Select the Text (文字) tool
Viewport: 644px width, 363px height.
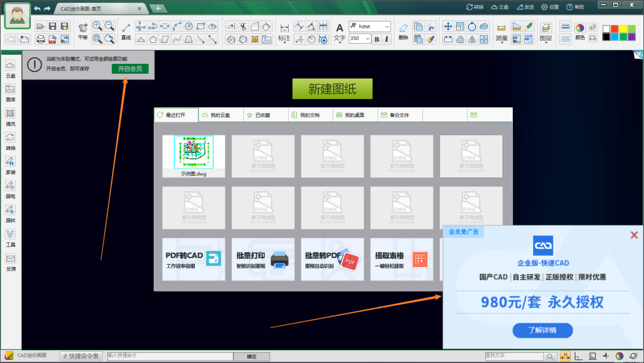339,32
